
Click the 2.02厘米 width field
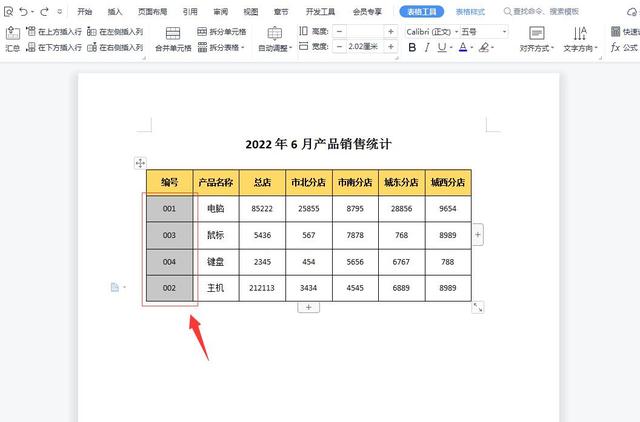[x=365, y=47]
